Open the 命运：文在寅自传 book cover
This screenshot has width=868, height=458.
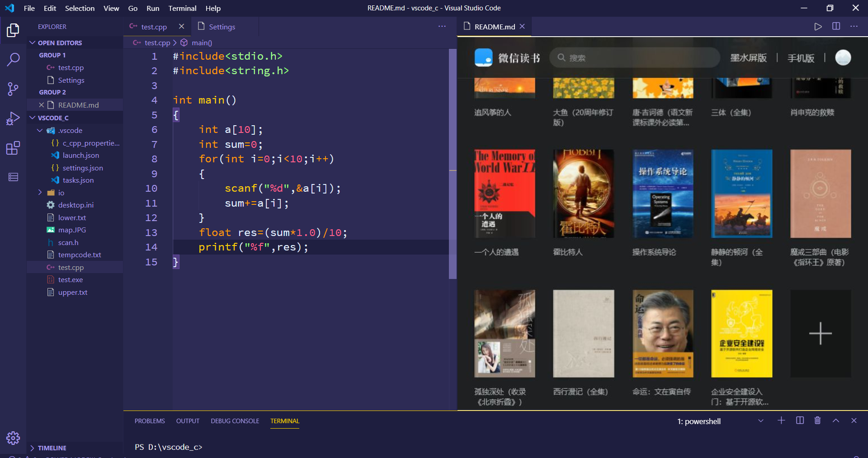tap(662, 334)
